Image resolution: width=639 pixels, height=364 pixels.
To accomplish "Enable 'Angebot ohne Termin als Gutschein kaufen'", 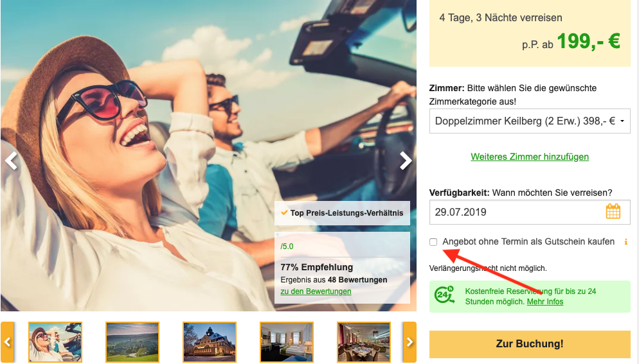I will pyautogui.click(x=434, y=242).
